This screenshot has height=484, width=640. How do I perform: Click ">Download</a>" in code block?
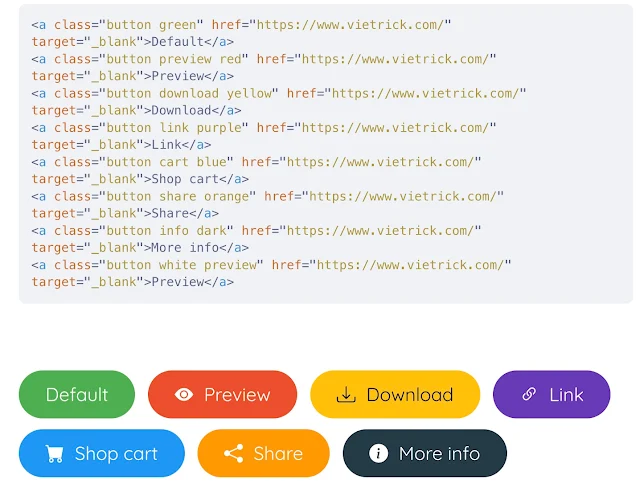[193, 111]
